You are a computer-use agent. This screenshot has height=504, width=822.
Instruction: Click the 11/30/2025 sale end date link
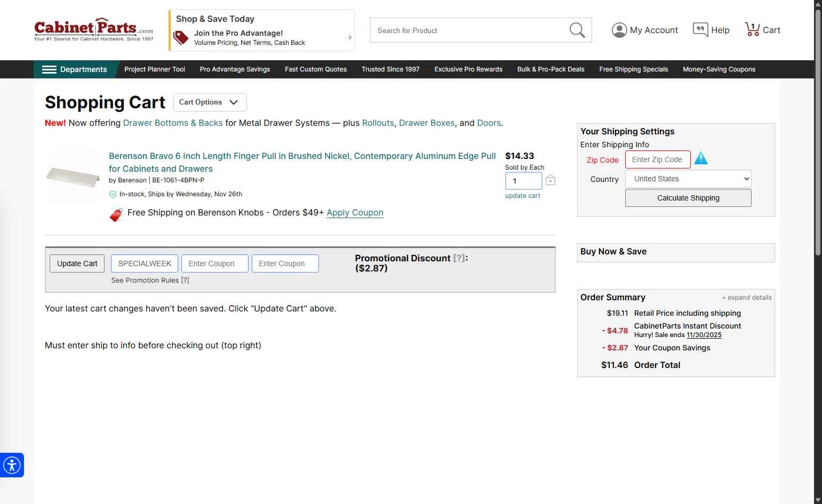point(704,335)
